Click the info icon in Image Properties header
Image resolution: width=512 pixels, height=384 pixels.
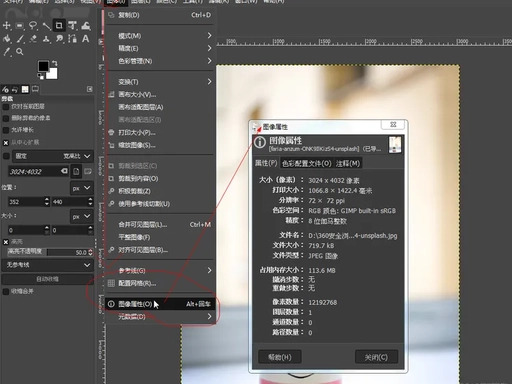(x=260, y=142)
